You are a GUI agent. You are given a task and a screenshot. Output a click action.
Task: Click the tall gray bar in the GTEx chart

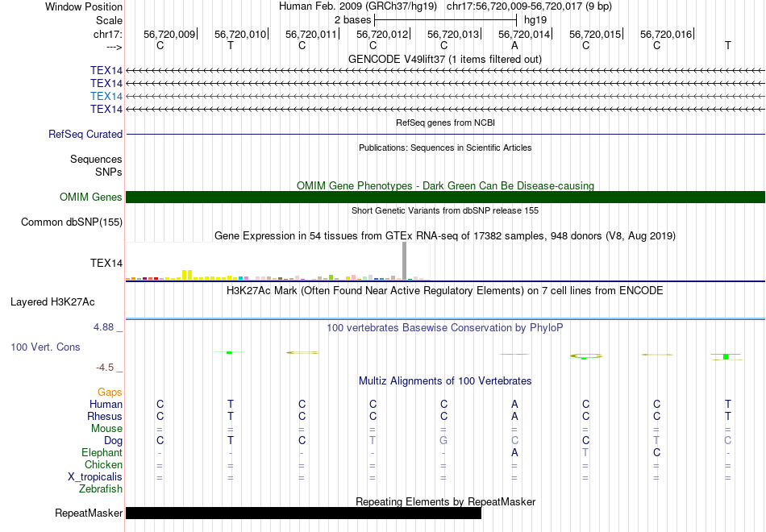pyautogui.click(x=404, y=261)
